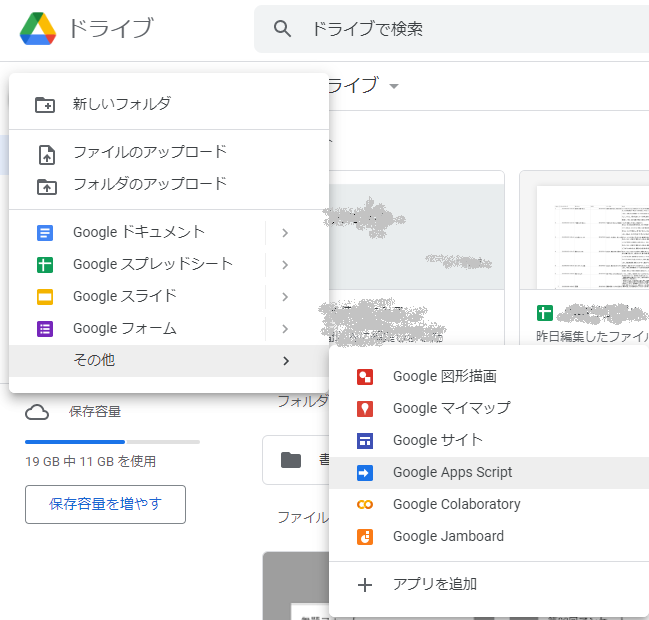Select 新しいフォルダ menu entry
This screenshot has width=649, height=620.
point(169,104)
